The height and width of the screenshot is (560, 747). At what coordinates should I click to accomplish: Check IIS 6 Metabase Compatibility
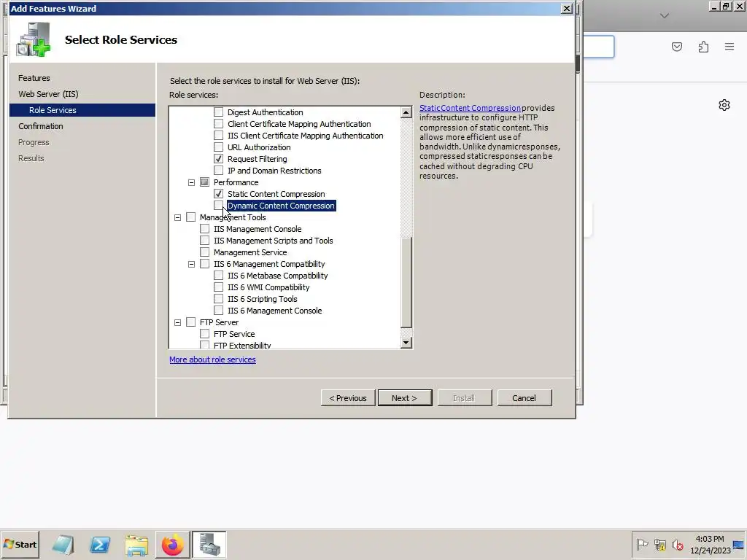[x=218, y=275]
